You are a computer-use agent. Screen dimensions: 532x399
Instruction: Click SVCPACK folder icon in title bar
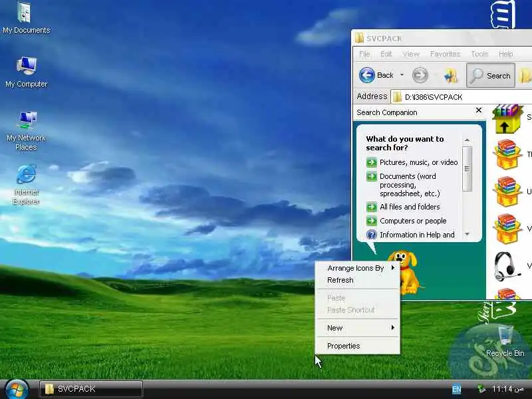pyautogui.click(x=359, y=38)
